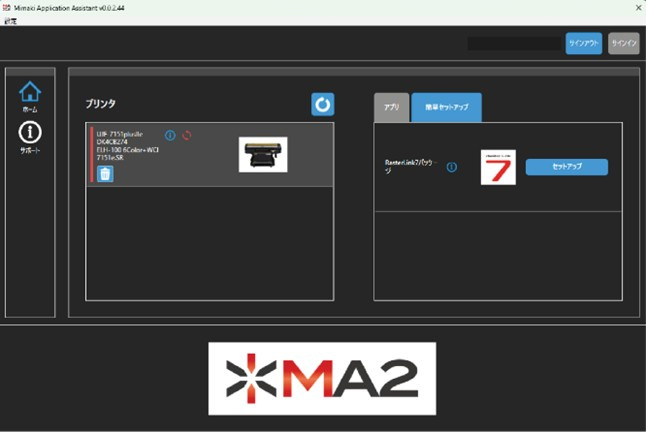
Task: Delete the printer using trash icon
Action: (x=105, y=174)
